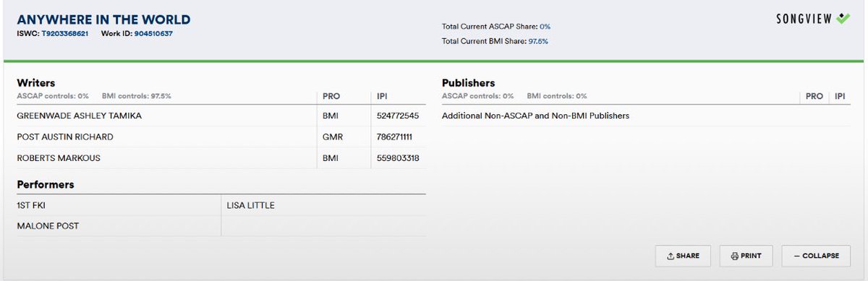Screen dimensions: 868x281
Task: Click the Writers section heading
Action: (36, 83)
